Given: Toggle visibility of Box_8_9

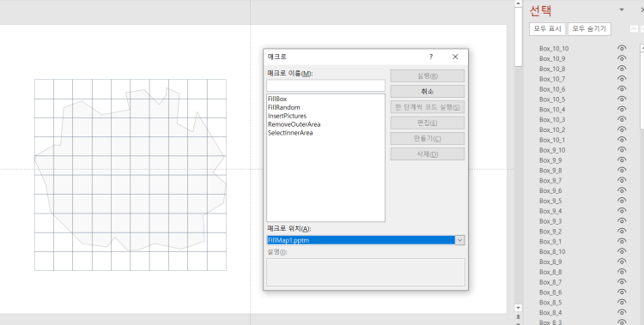Looking at the screenshot, I should pyautogui.click(x=622, y=262).
